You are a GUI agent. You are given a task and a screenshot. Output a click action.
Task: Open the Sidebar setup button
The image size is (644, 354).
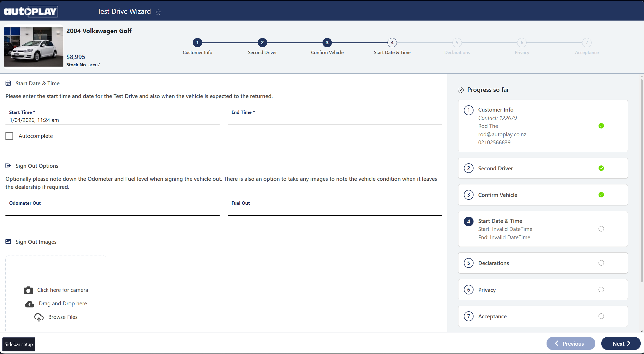tap(19, 344)
